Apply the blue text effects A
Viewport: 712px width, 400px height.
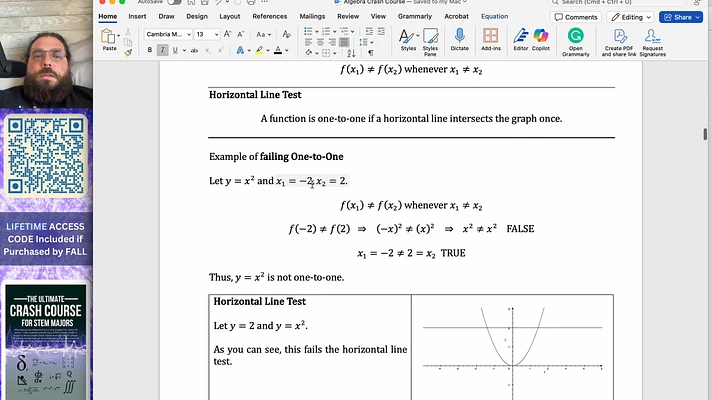(240, 50)
